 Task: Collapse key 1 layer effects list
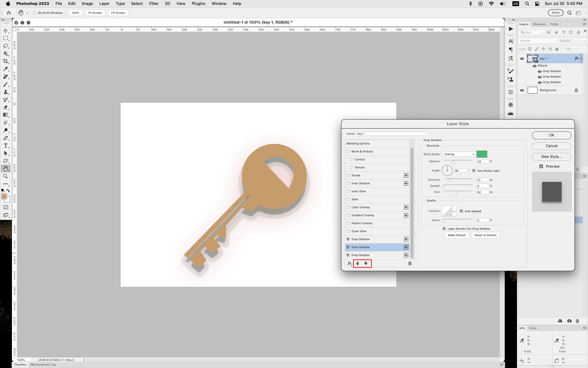coord(581,59)
